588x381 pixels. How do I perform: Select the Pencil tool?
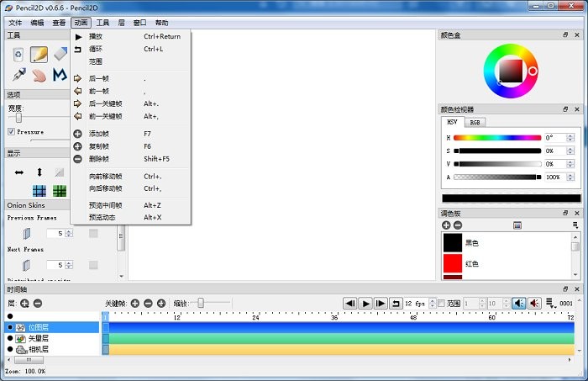(39, 55)
